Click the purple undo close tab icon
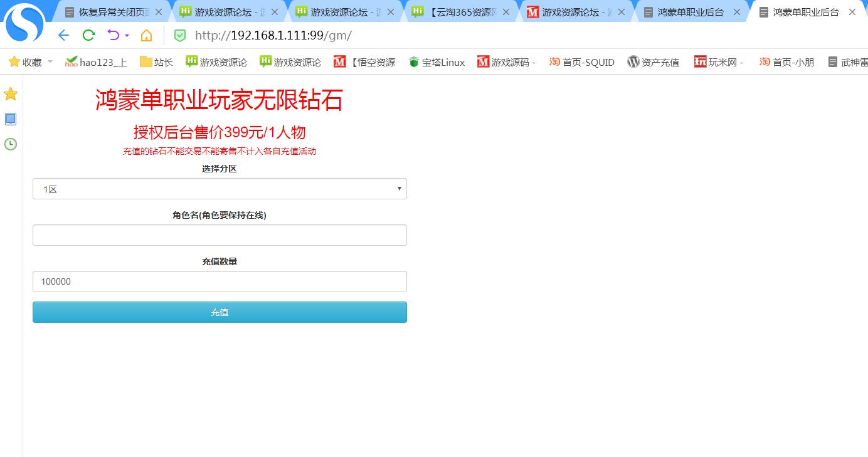Screen dimensions: 868x457 pyautogui.click(x=113, y=35)
